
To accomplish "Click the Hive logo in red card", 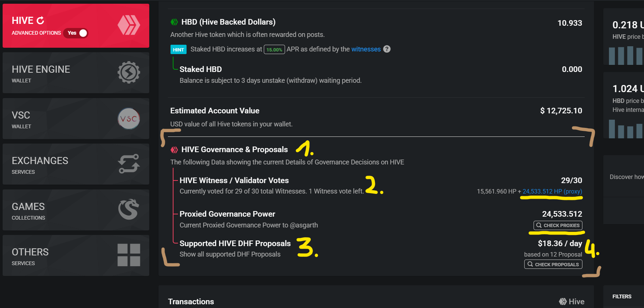I will click(129, 25).
